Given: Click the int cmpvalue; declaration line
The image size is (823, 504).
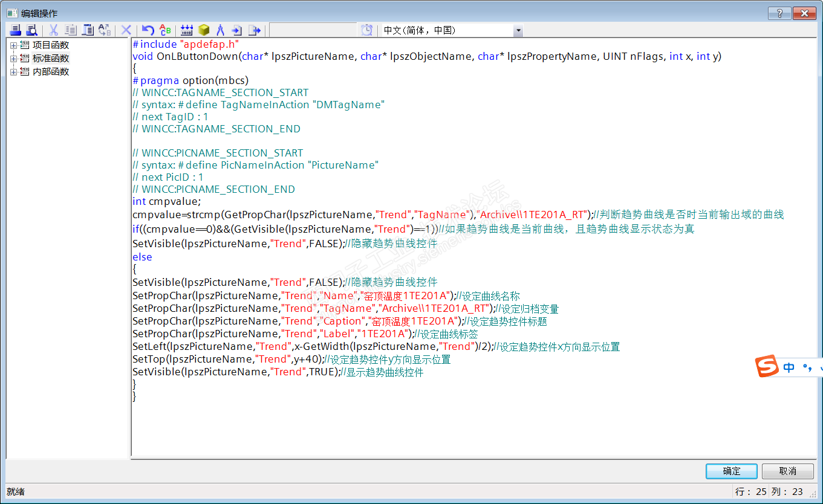Looking at the screenshot, I should click(166, 201).
